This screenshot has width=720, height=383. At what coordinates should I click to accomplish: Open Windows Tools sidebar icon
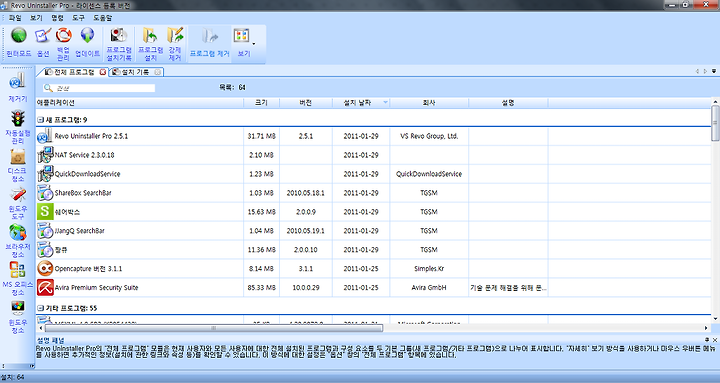(x=18, y=195)
